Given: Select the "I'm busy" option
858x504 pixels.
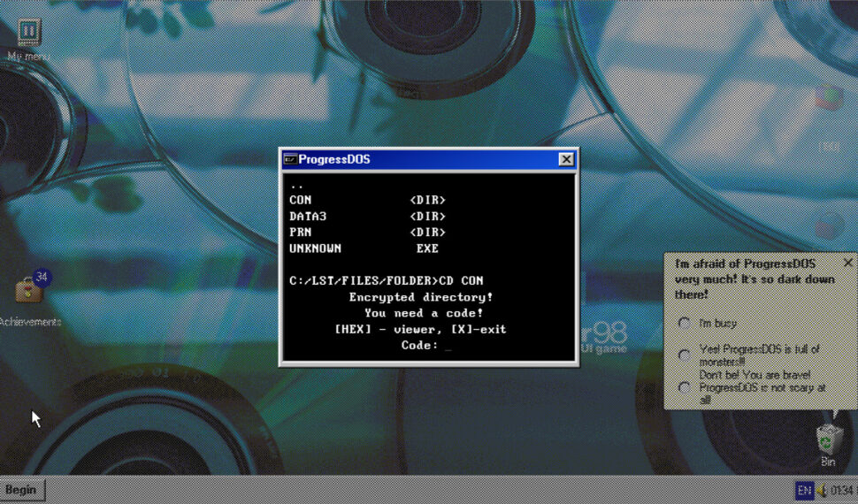Looking at the screenshot, I should (684, 324).
